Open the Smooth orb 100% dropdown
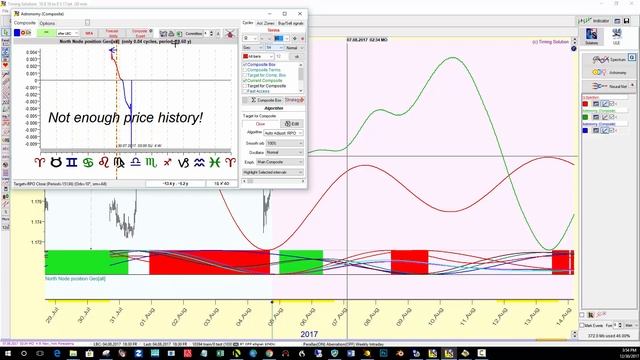 pyautogui.click(x=284, y=143)
